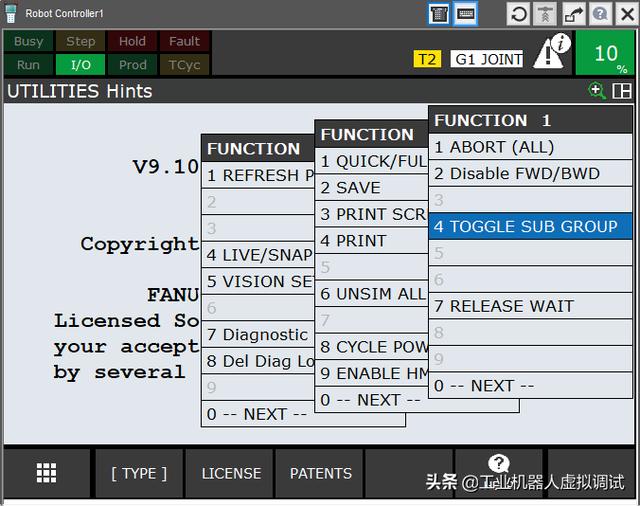Screen dimensions: 640x506
Task: Select 7 RELEASE WAIT
Action: coord(530,306)
